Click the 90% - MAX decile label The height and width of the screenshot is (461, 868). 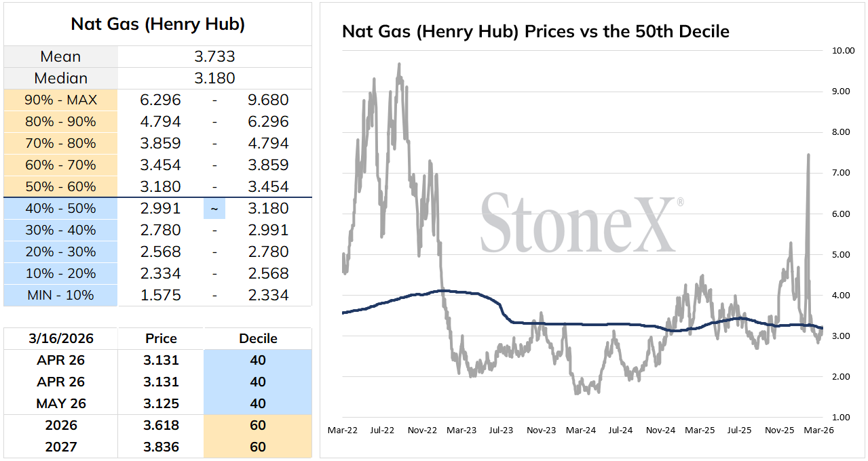click(60, 100)
